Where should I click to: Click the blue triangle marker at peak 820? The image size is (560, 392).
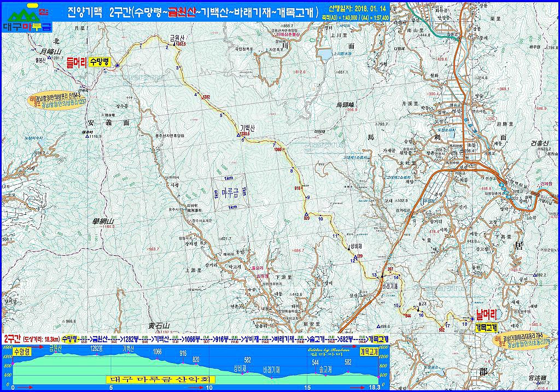click(x=306, y=214)
